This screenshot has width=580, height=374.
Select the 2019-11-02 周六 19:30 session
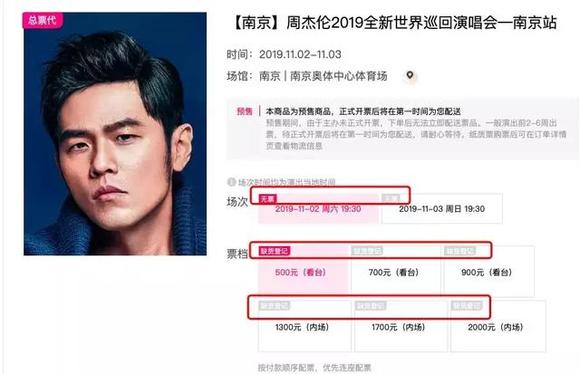(318, 209)
